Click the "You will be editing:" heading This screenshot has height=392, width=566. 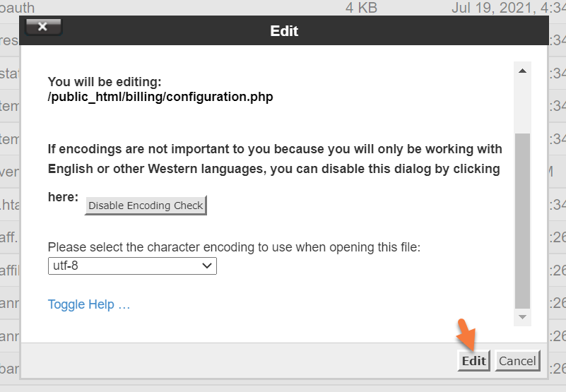click(105, 82)
